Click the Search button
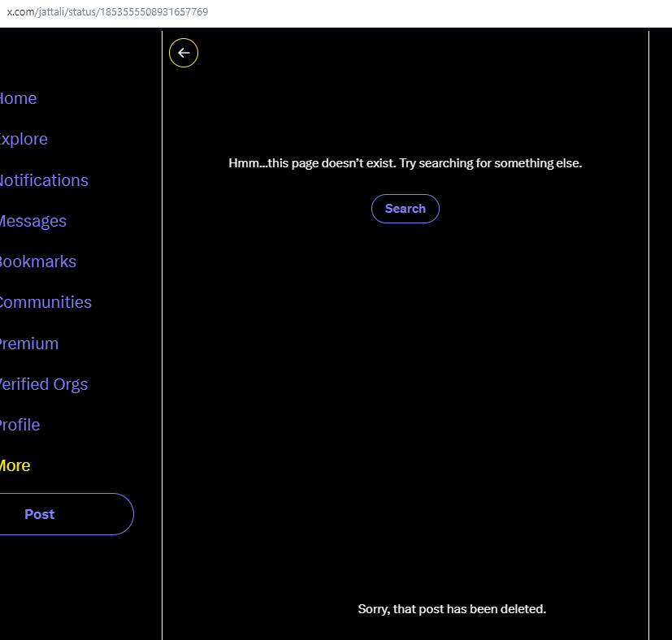The height and width of the screenshot is (640, 672). [405, 209]
